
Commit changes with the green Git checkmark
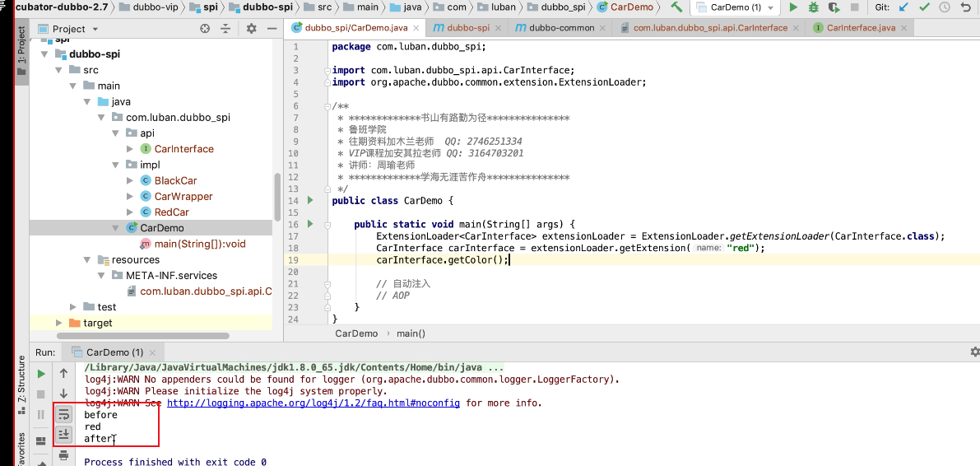pos(924,7)
